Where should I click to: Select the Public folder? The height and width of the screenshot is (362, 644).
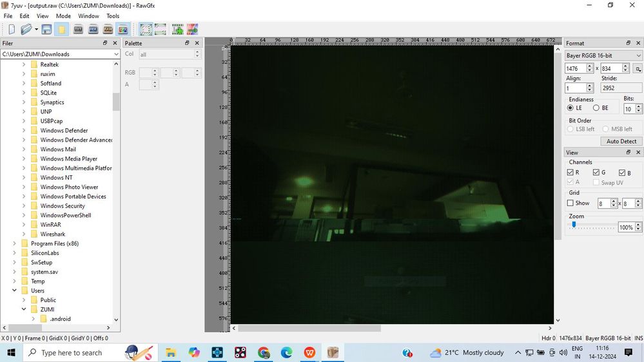(x=48, y=300)
